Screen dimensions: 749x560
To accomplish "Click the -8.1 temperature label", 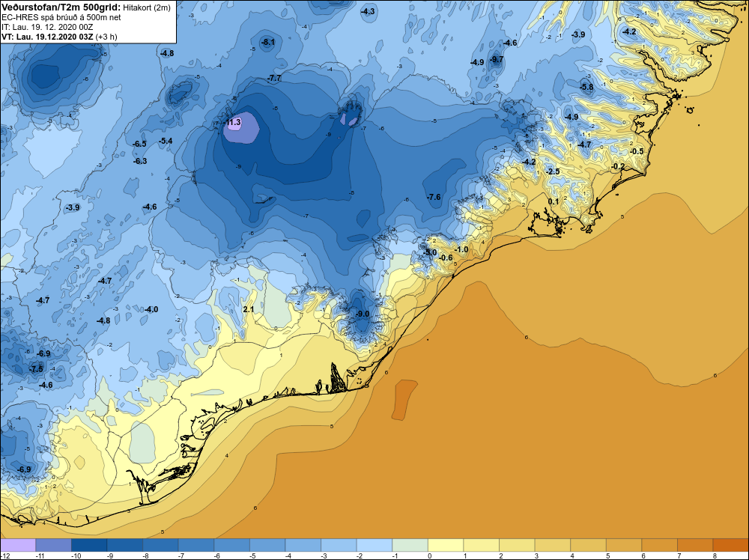I will click(x=268, y=43).
